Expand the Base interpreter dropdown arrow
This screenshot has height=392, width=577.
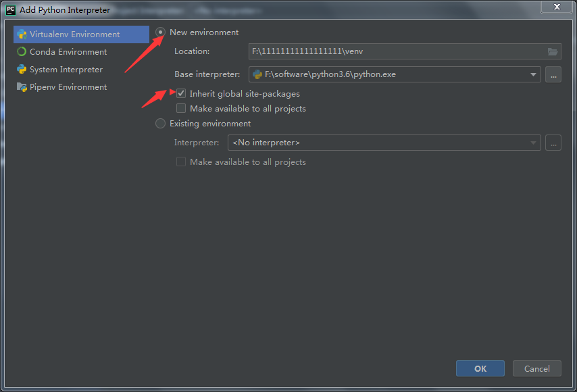click(533, 75)
